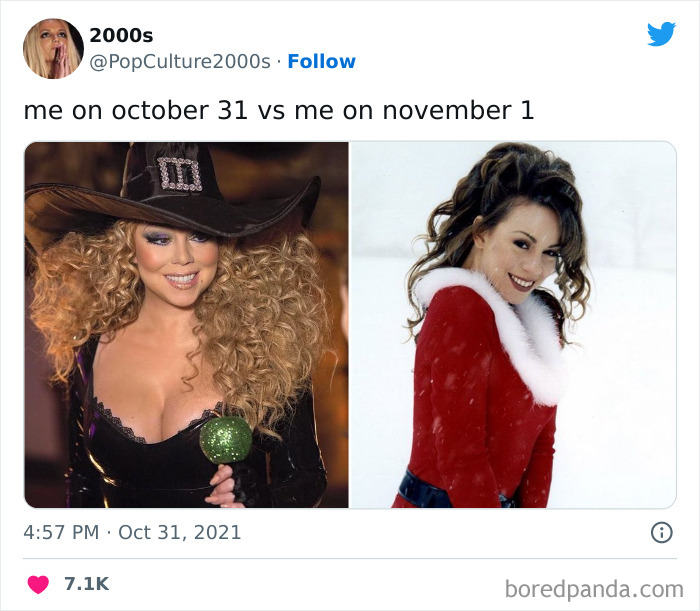Open the tweet info circle icon
The image size is (700, 611).
point(662,532)
